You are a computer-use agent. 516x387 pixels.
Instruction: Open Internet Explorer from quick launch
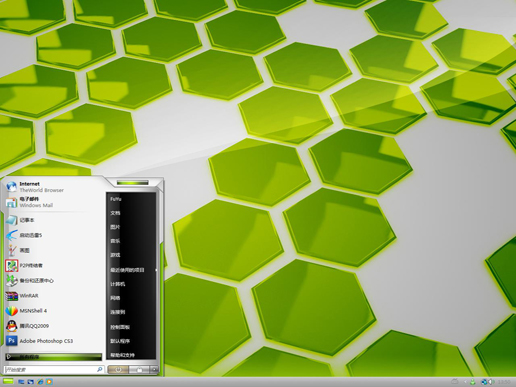[x=40, y=382]
